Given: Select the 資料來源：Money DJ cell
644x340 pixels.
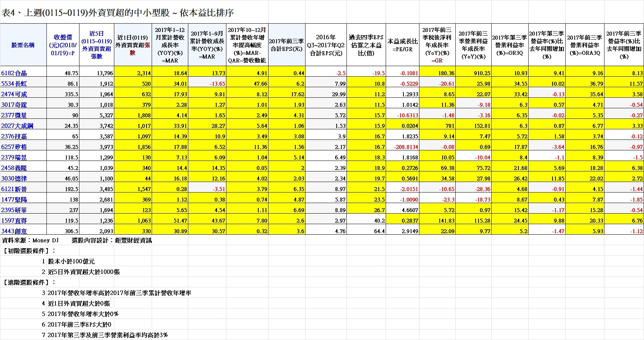Looking at the screenshot, I should pyautogui.click(x=30, y=240).
